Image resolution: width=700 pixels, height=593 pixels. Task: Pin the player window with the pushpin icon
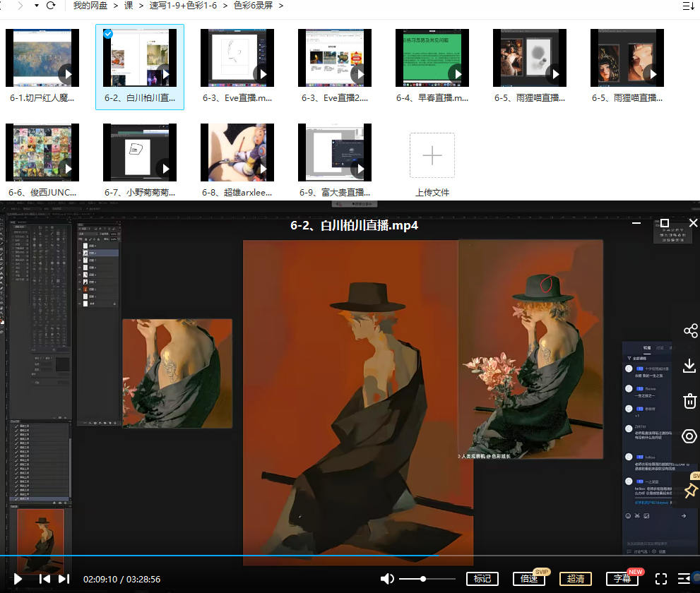690,490
